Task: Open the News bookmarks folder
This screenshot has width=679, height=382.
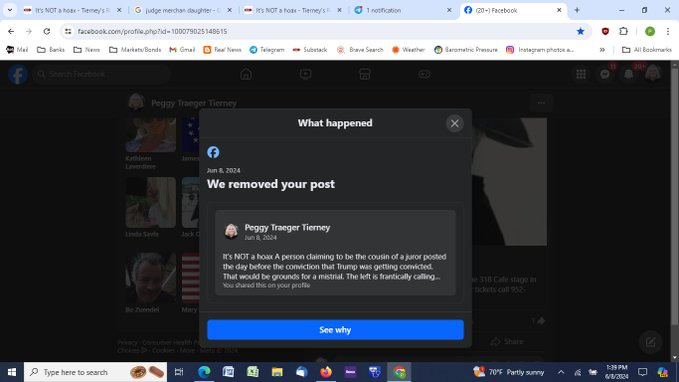Action: tap(87, 50)
